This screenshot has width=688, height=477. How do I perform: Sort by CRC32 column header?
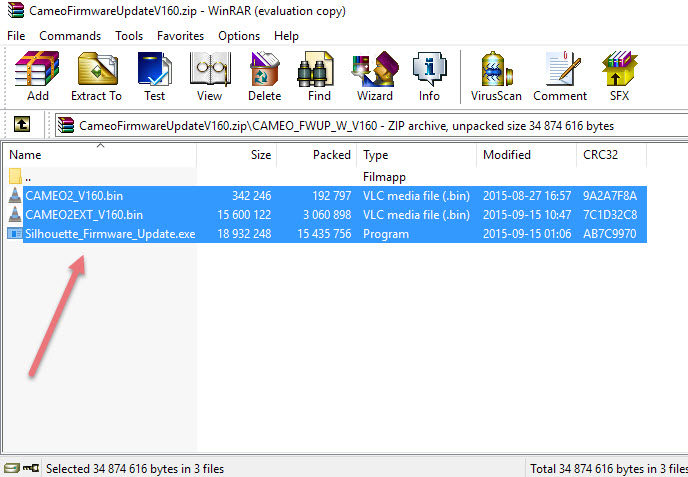[x=612, y=155]
